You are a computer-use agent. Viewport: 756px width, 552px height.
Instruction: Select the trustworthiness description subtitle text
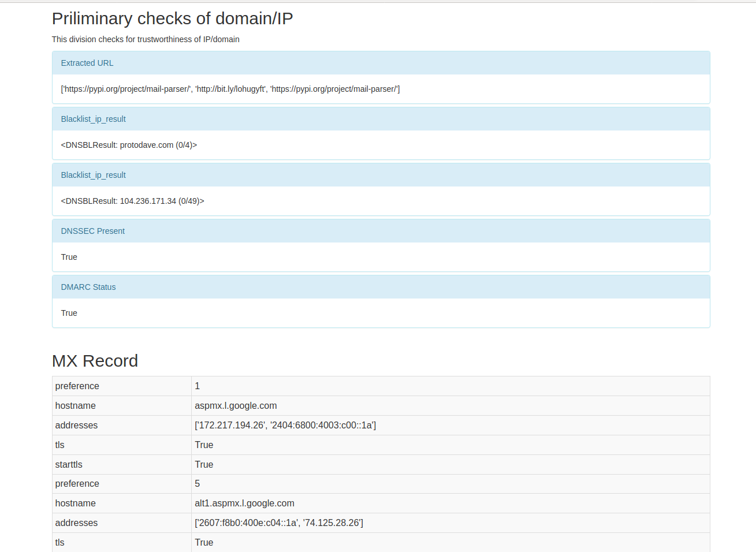[146, 39]
